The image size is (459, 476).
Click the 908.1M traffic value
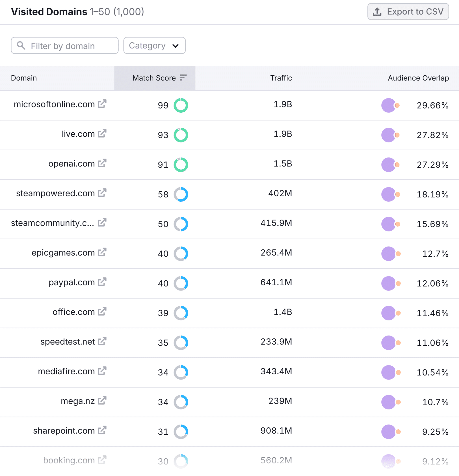coord(276,431)
